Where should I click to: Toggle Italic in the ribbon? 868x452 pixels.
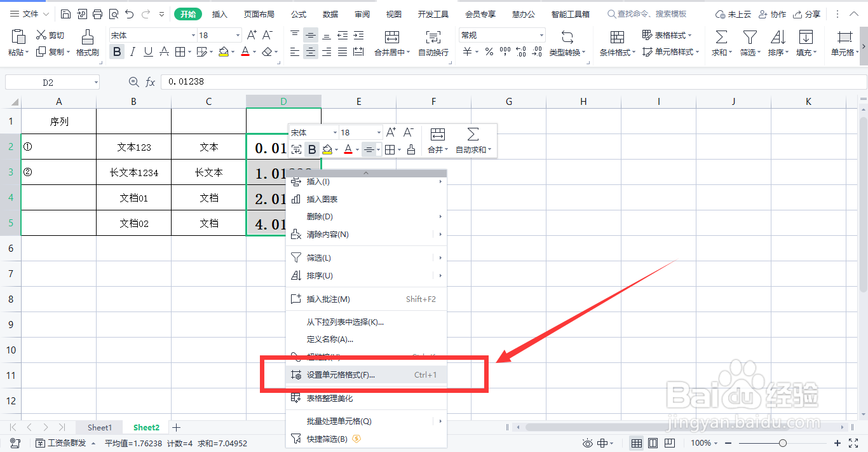(x=132, y=52)
